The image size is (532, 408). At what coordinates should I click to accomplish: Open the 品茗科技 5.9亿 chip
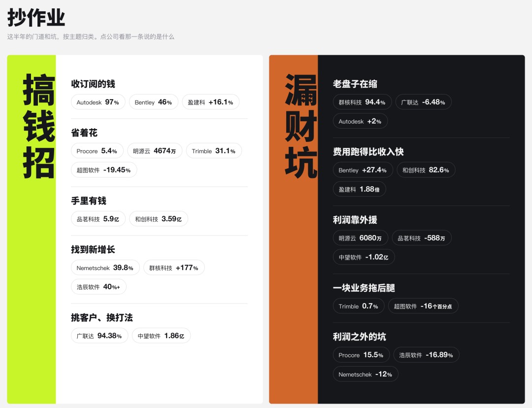pyautogui.click(x=98, y=219)
